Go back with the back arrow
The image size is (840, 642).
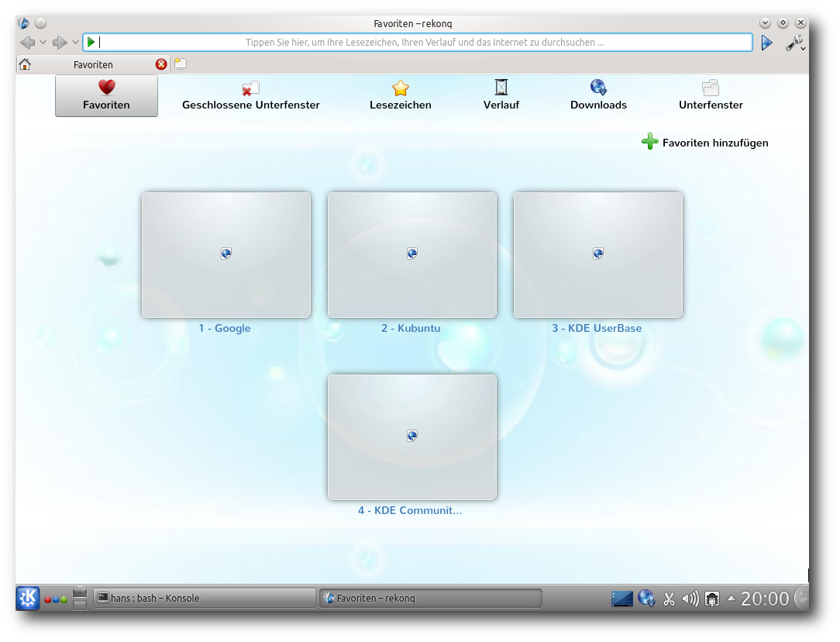tap(27, 43)
